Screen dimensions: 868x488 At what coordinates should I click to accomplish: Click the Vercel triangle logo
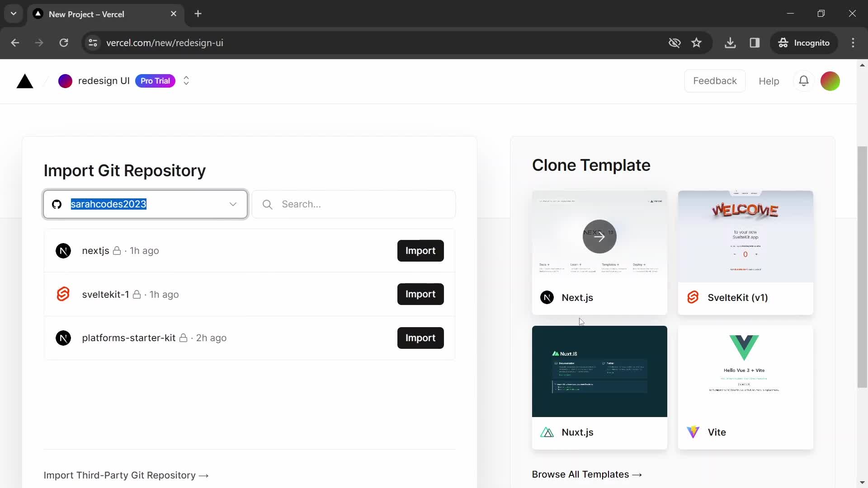click(x=24, y=81)
